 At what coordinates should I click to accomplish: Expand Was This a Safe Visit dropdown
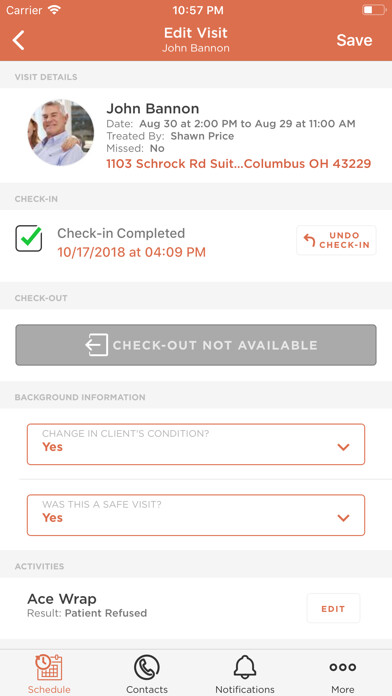pos(196,515)
